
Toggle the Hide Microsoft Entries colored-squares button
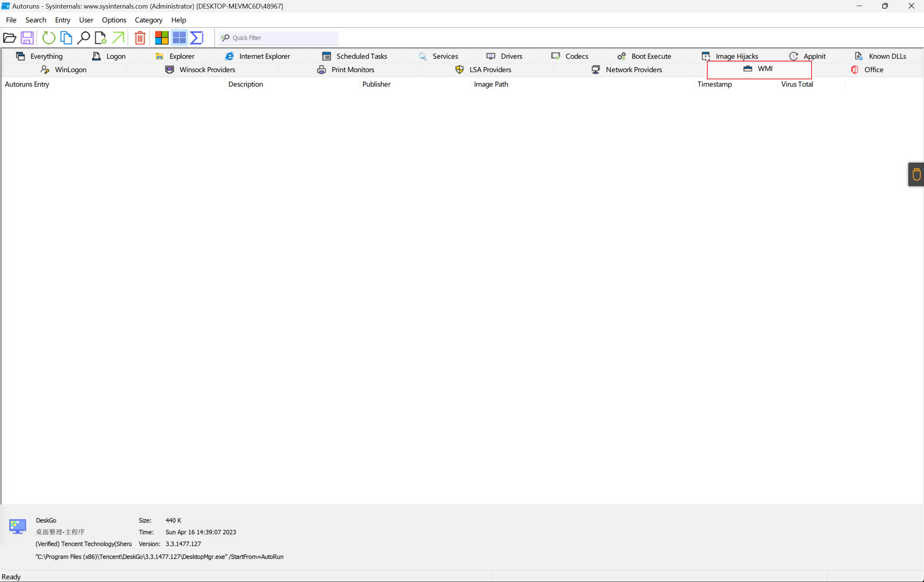pyautogui.click(x=161, y=38)
